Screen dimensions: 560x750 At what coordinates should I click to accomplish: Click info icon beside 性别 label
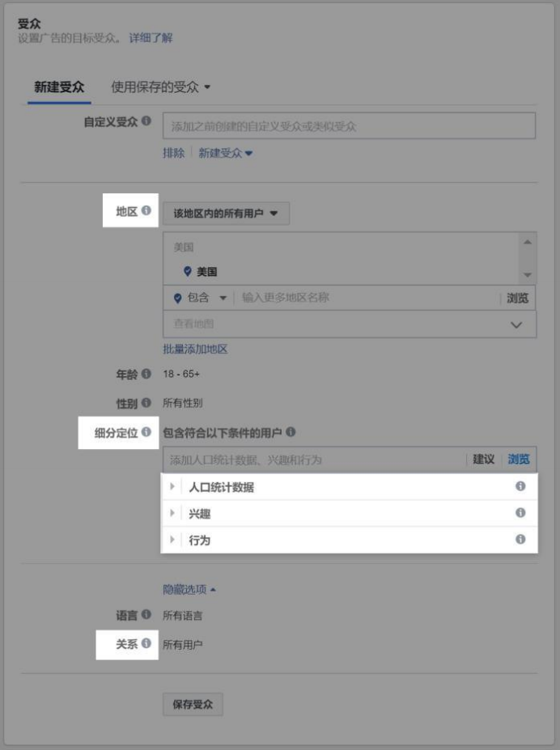point(146,402)
